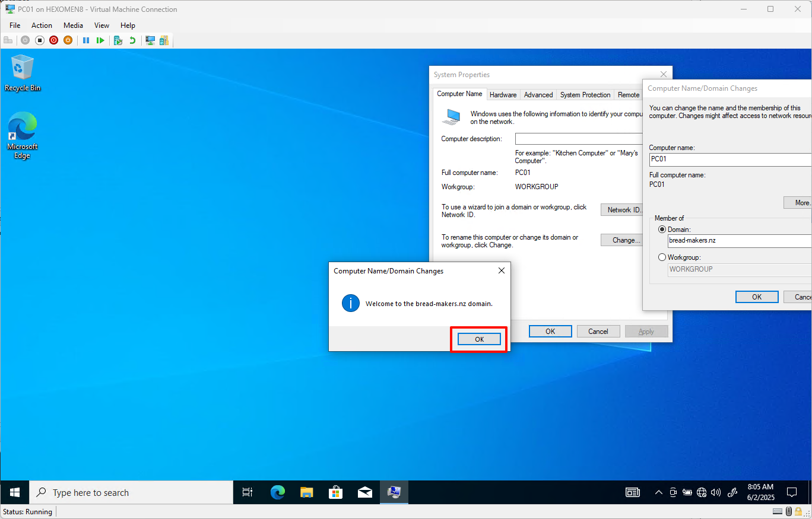The width and height of the screenshot is (812, 519).
Task: Click the 'Type here to search' box
Action: 131,492
